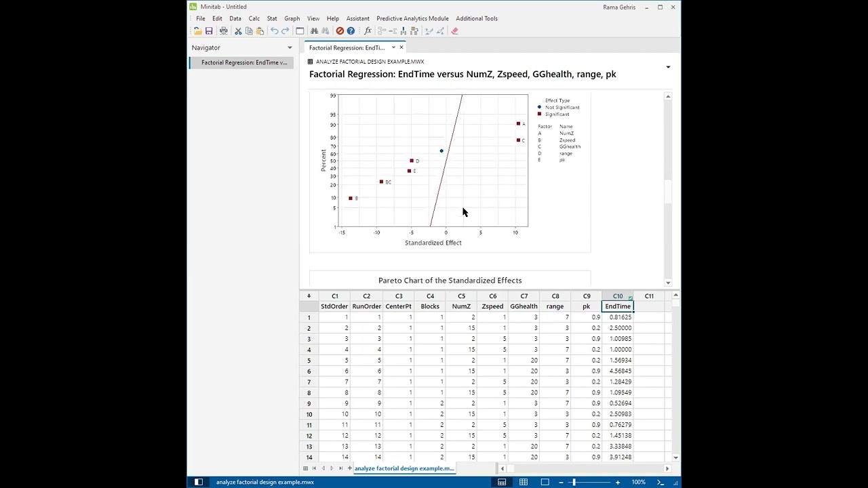Click the Find binoculars icon
868x488 pixels.
pos(314,31)
